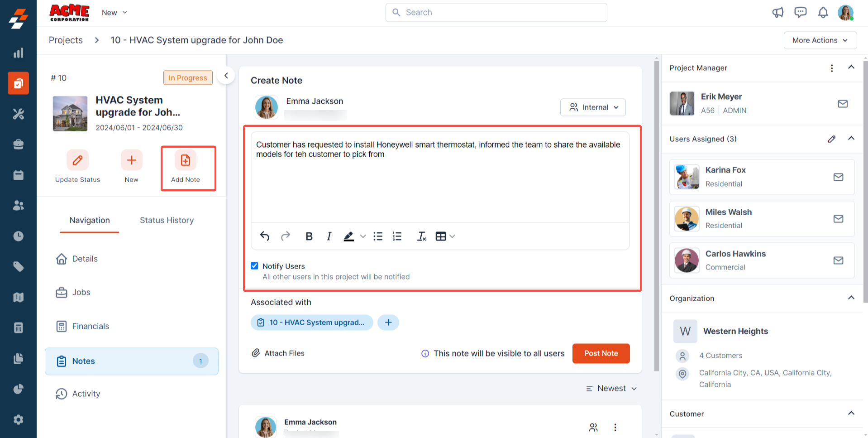Collapse the Organization section
The width and height of the screenshot is (868, 438).
click(851, 298)
